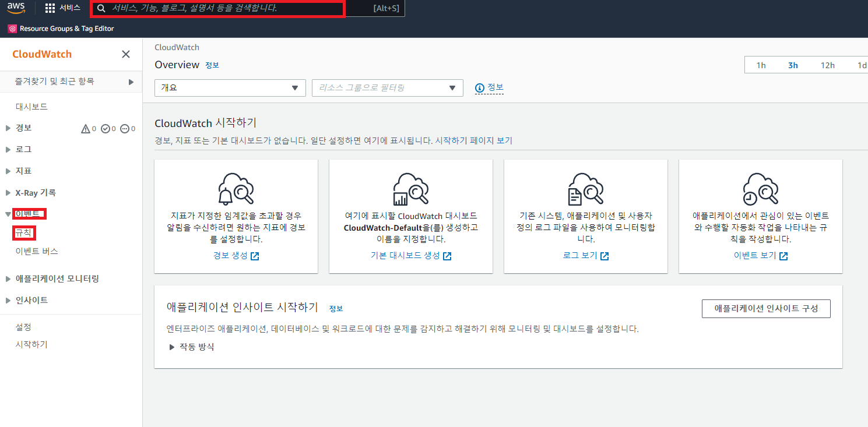Open the 개요 dropdown
Image resolution: width=868 pixels, height=427 pixels.
(230, 88)
